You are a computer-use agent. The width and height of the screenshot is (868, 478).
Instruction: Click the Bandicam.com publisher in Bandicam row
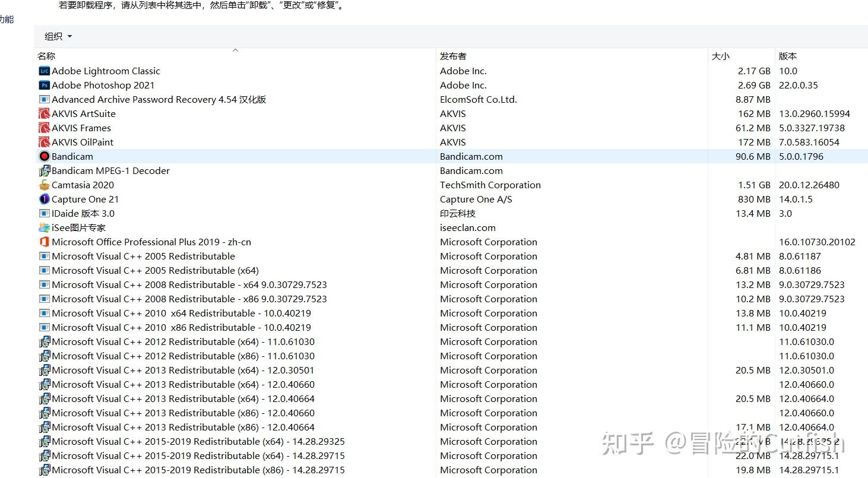click(x=471, y=156)
